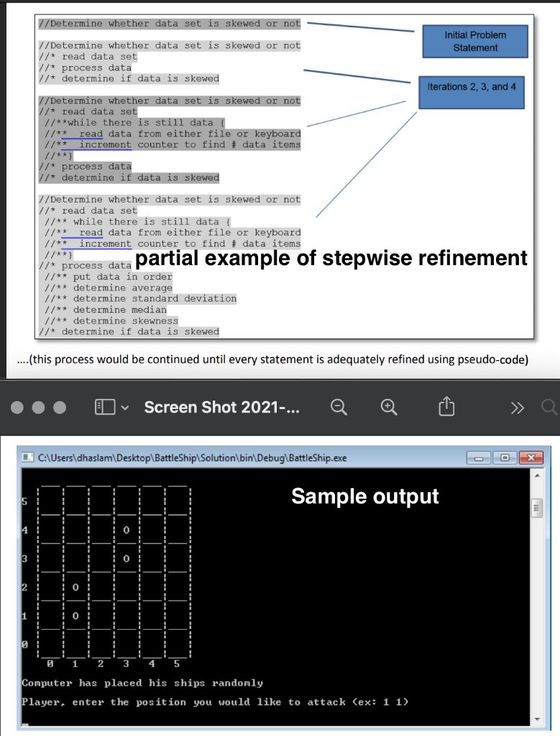Toggle the Preview sidebar view button

tap(105, 407)
